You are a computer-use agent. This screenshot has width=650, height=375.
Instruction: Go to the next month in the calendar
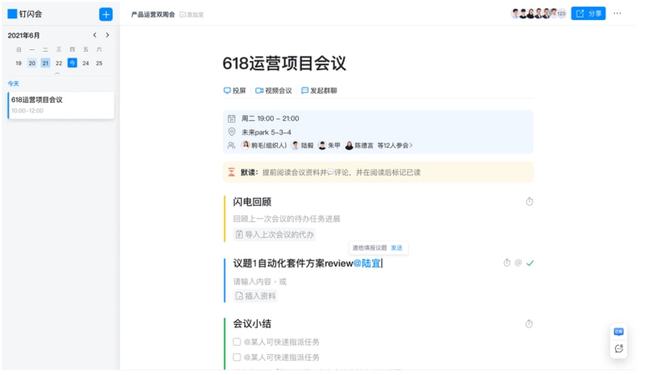pyautogui.click(x=107, y=35)
